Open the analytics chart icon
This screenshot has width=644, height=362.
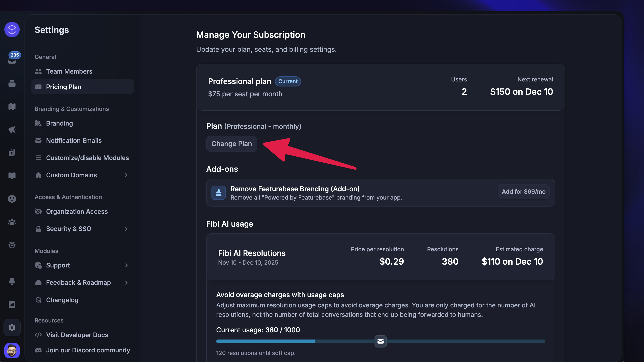pos(12,304)
